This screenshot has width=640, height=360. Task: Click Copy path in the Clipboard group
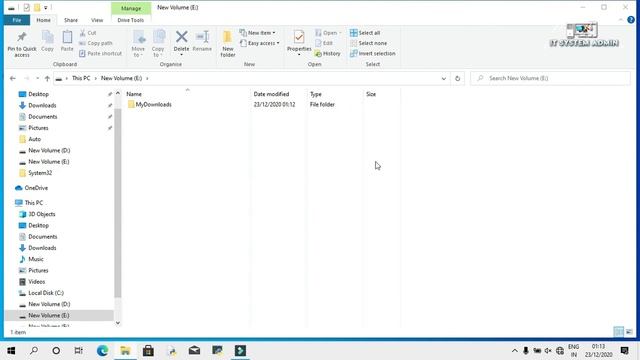[96, 43]
